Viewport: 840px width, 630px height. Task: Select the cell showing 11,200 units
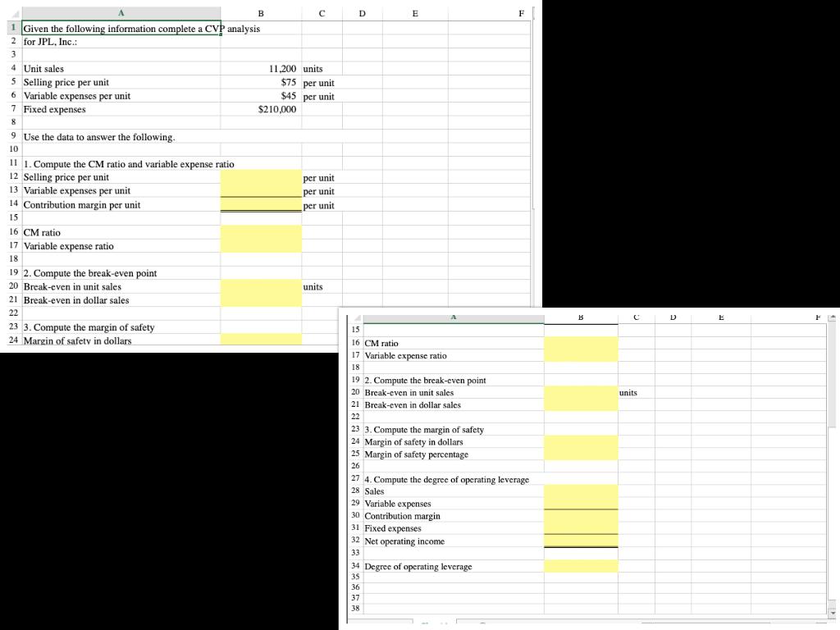[x=261, y=69]
